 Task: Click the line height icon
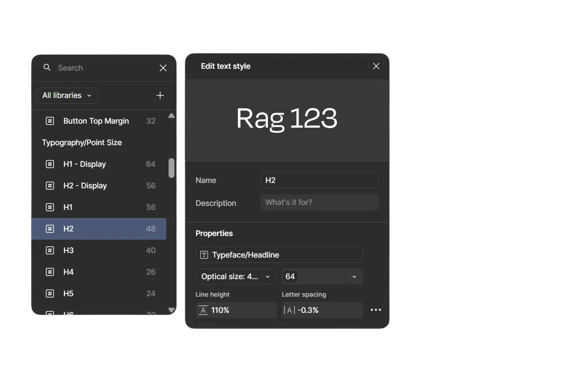(203, 310)
